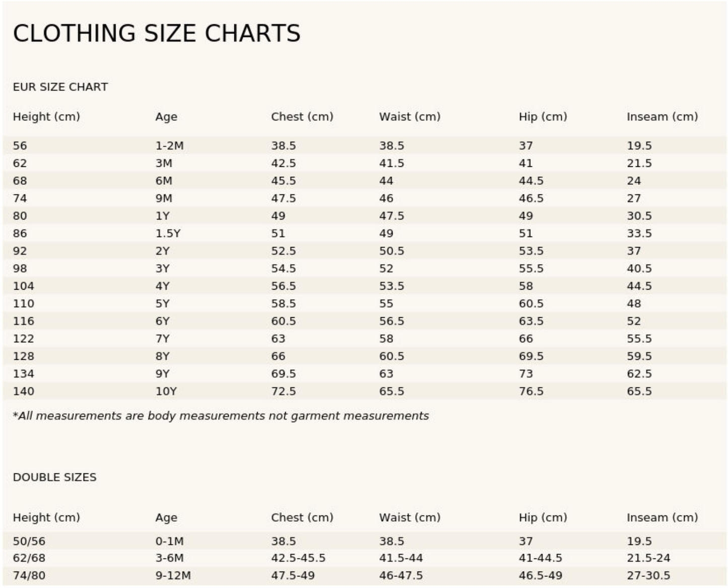
Task: Click the 62/68 double size row
Action: [x=365, y=558]
